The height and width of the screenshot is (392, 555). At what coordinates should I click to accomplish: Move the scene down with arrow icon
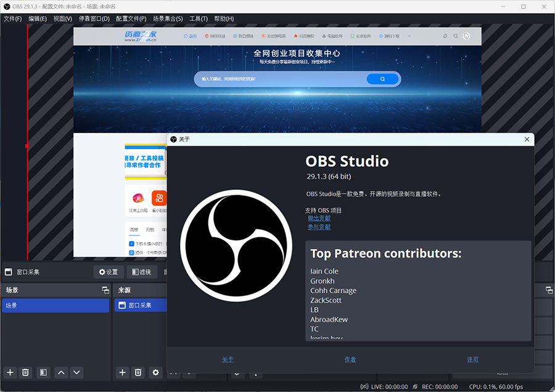(x=76, y=372)
